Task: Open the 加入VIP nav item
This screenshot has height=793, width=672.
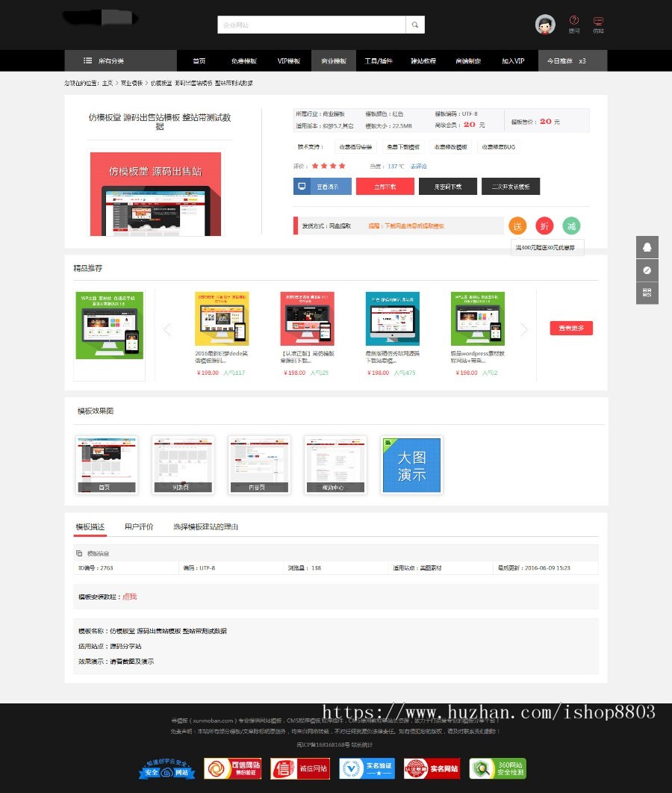Action: (x=513, y=60)
